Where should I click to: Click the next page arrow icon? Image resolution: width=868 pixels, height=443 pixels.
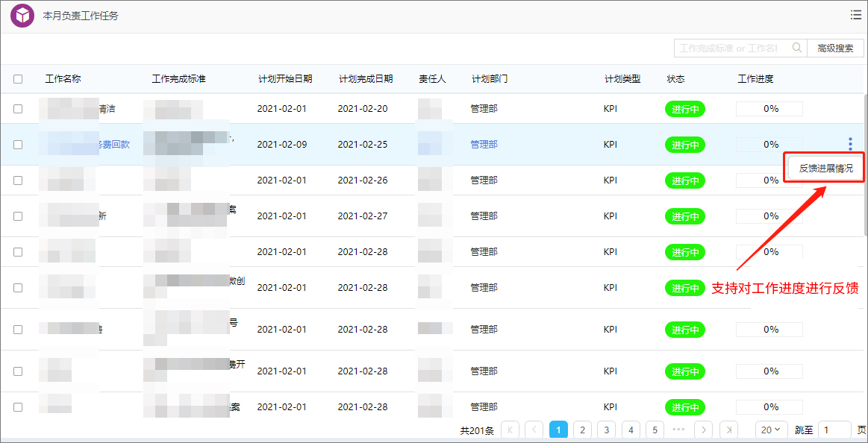click(702, 430)
